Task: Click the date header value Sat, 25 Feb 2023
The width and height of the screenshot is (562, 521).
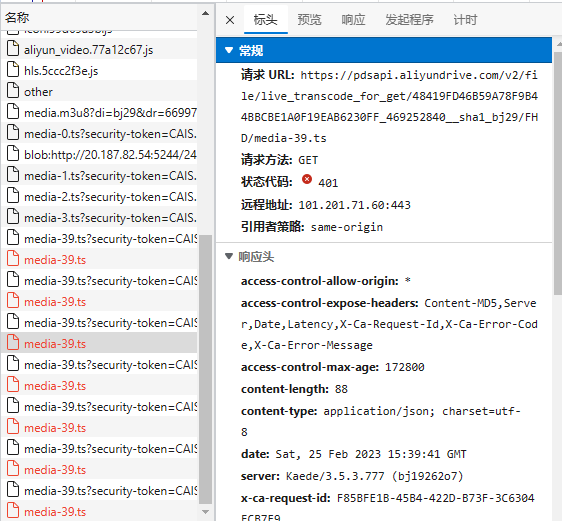Action: (x=371, y=454)
